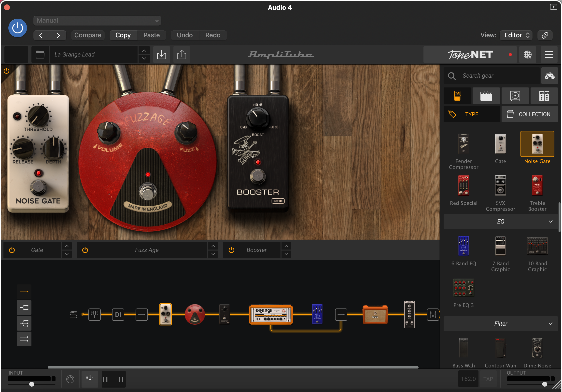
Task: Toggle the Booster slot power button
Action: tap(231, 250)
